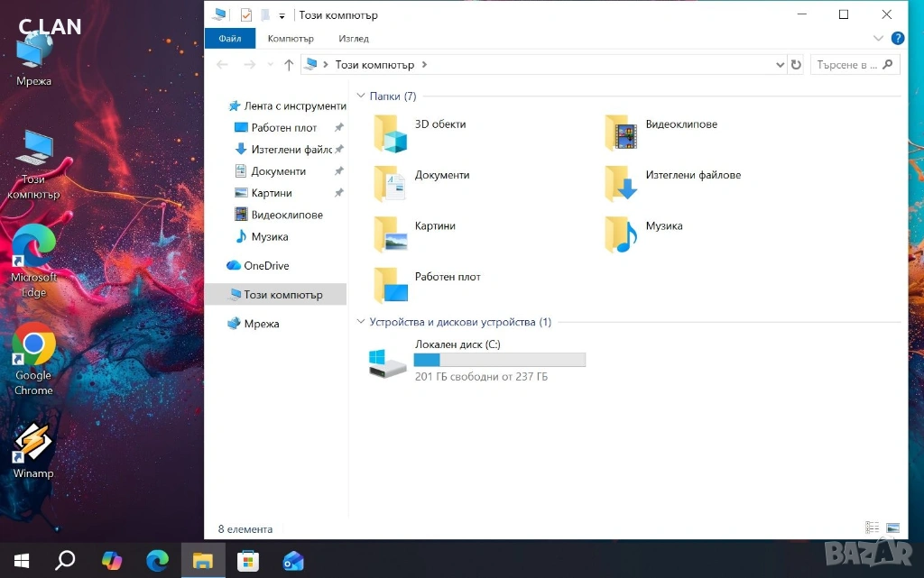
Task: Collapse the Папки (7) group
Action: point(362,96)
